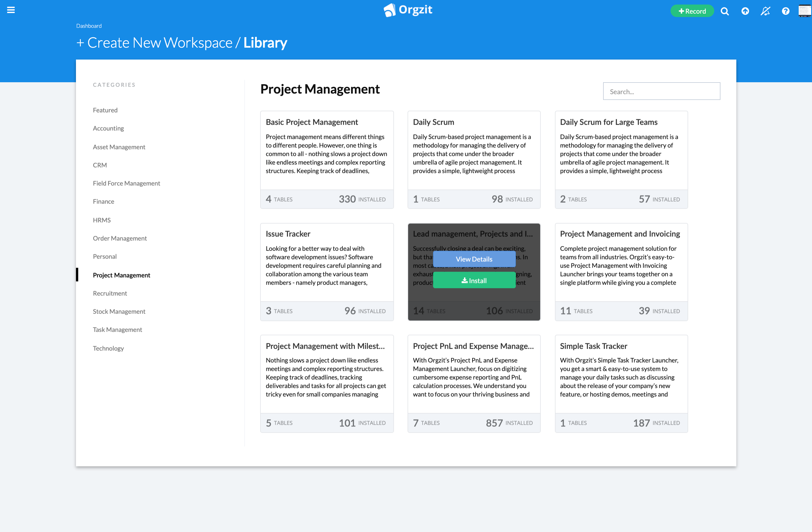Click the Dashboard breadcrumb link
This screenshot has width=812, height=532.
89,26
